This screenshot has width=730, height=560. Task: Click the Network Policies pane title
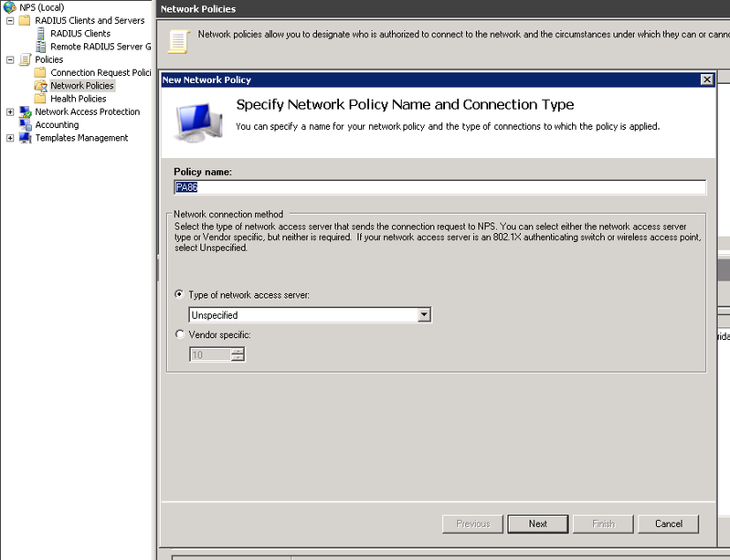click(198, 9)
